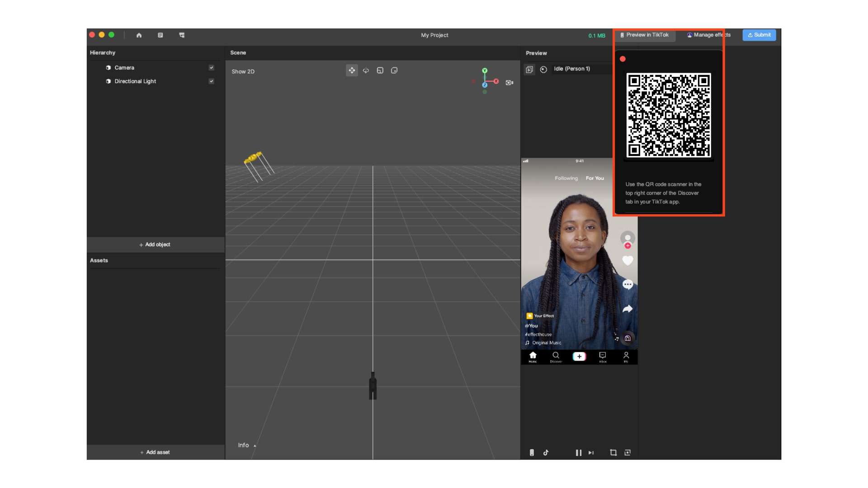Click Home tab in phone preview nav bar
868x488 pixels.
(x=533, y=357)
